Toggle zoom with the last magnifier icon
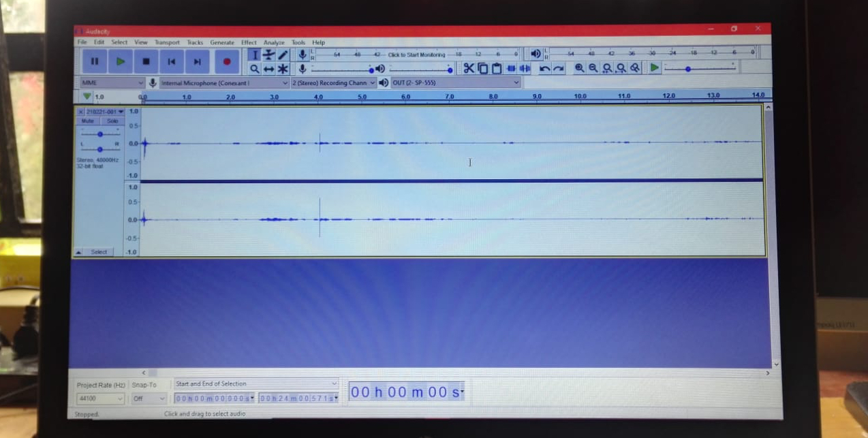The image size is (868, 438). [x=635, y=68]
